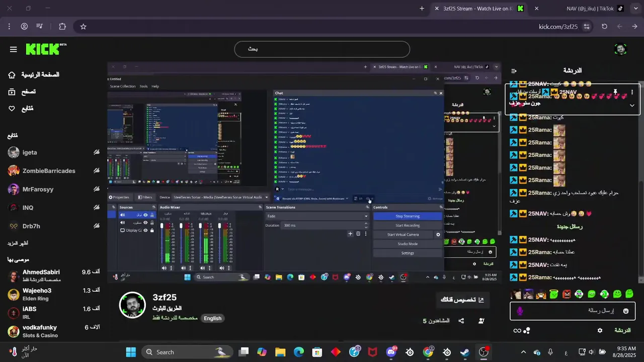Open first mixer channel three-dot menu
Screen dimensions: 644x362
click(x=171, y=268)
